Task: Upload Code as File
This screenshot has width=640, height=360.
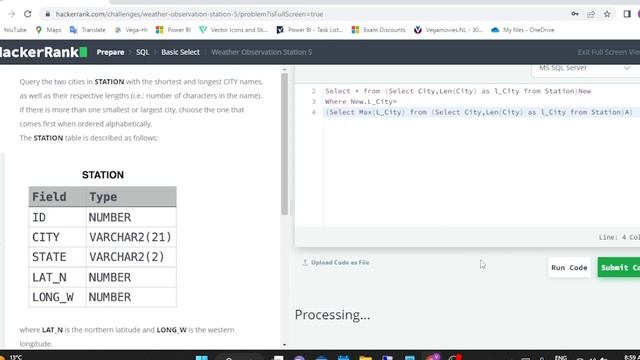Action: tap(336, 262)
